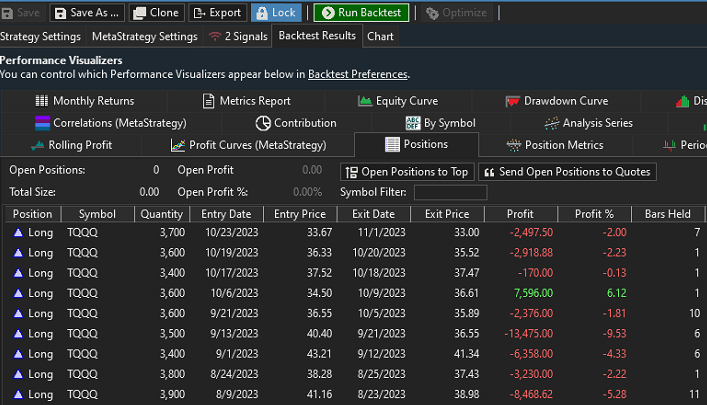View the Drawdown Curve visualizer
Screen dimensions: 707x405
click(557, 101)
